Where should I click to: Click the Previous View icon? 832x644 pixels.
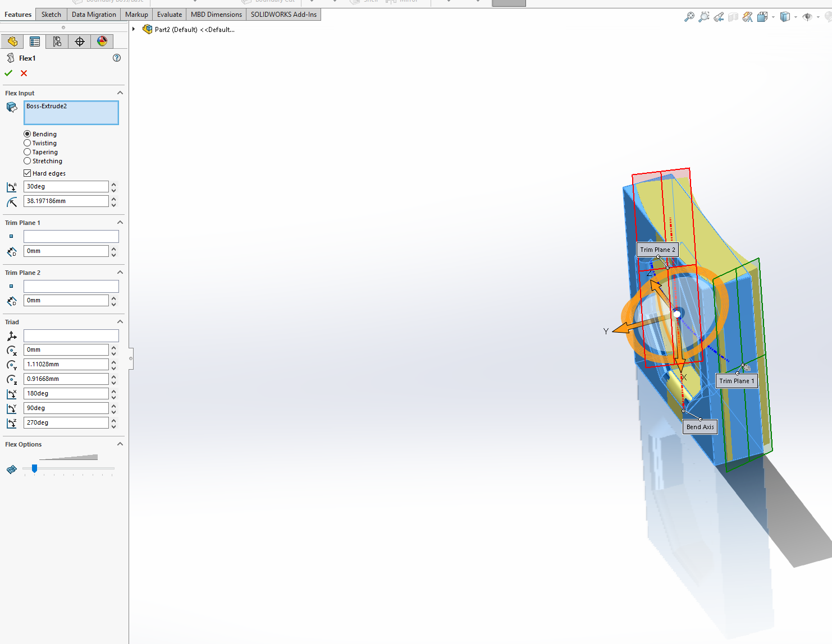(719, 17)
